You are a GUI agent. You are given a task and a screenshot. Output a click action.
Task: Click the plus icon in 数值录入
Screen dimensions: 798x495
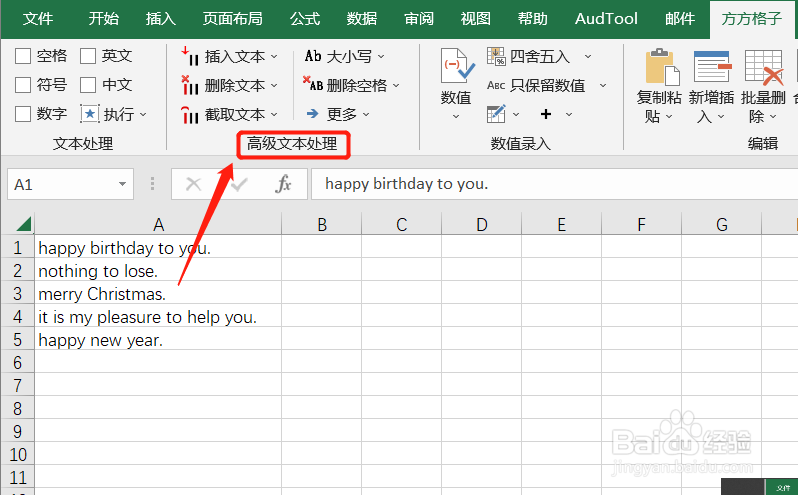coord(546,114)
